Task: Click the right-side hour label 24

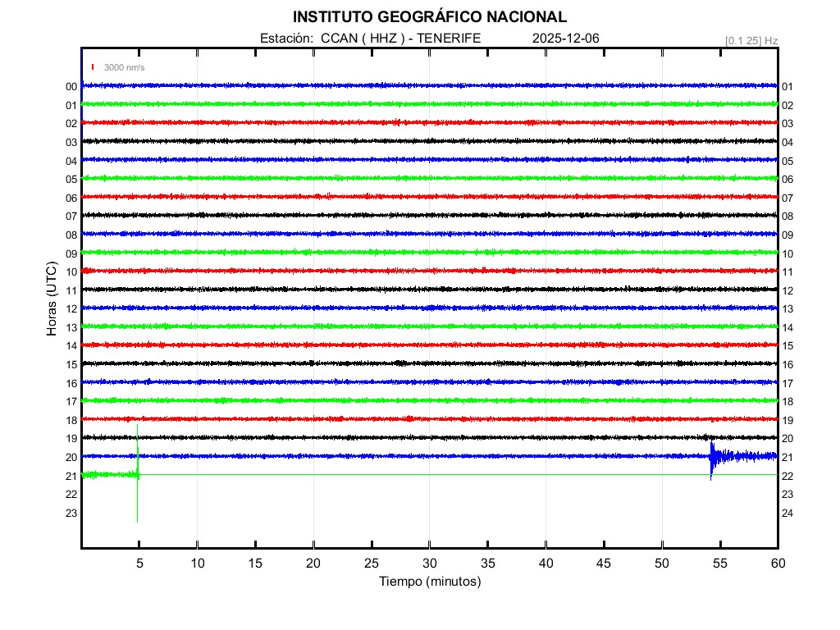Action: coord(787,514)
